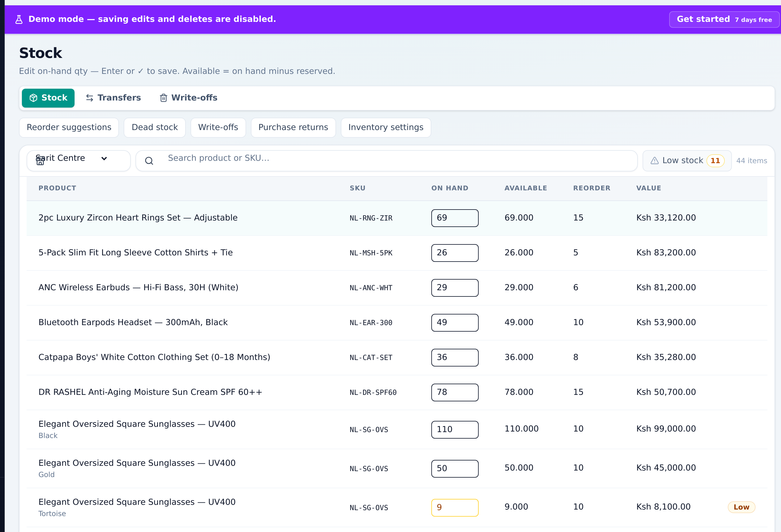Edit on-hand qty for Catpapa Boys' Clothing Set
Viewport: 781px width, 532px height.
point(455,358)
